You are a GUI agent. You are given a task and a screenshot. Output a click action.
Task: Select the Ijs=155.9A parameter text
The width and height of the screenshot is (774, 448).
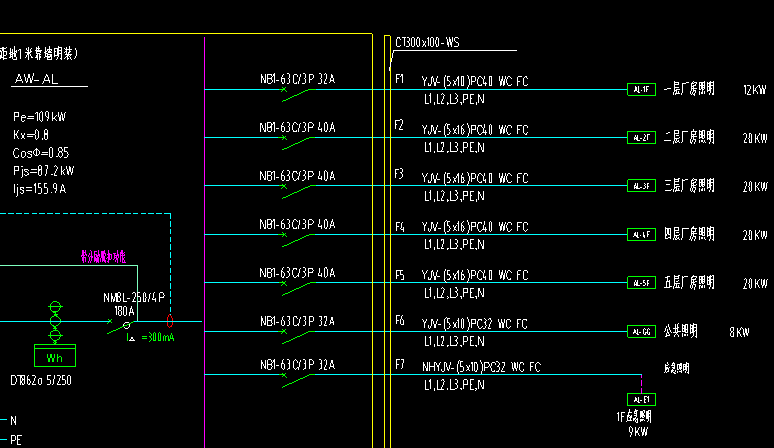click(x=39, y=189)
